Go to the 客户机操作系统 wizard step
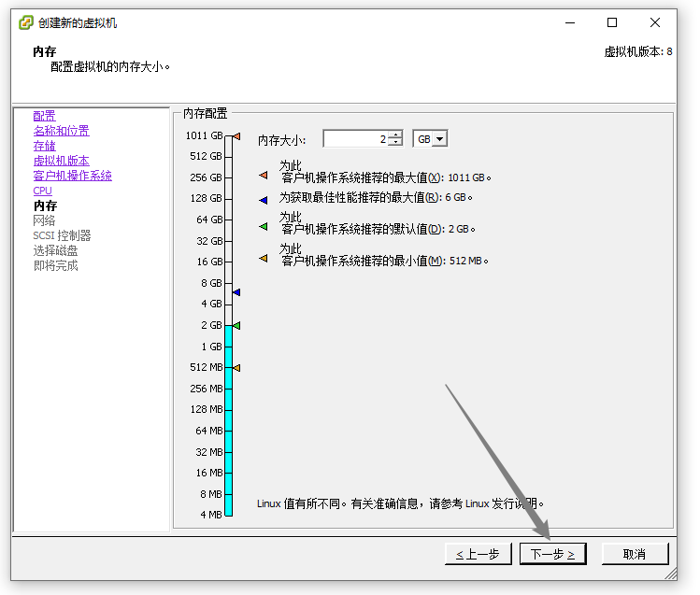Screen dimensions: 700x595 pyautogui.click(x=72, y=176)
